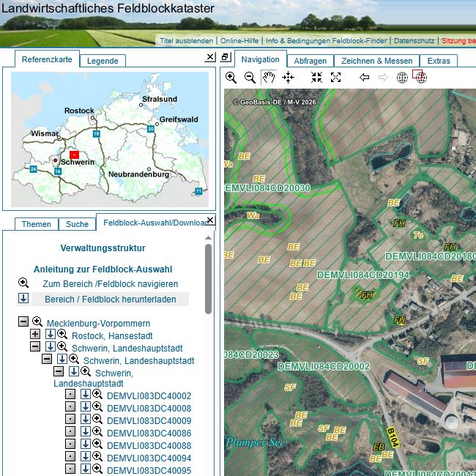Click red extent marker on reference map
The width and height of the screenshot is (476, 476).
(75, 155)
